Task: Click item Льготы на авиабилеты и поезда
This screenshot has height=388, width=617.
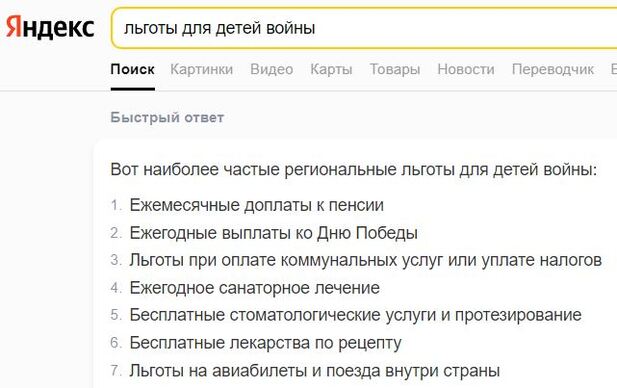Action: [x=315, y=370]
